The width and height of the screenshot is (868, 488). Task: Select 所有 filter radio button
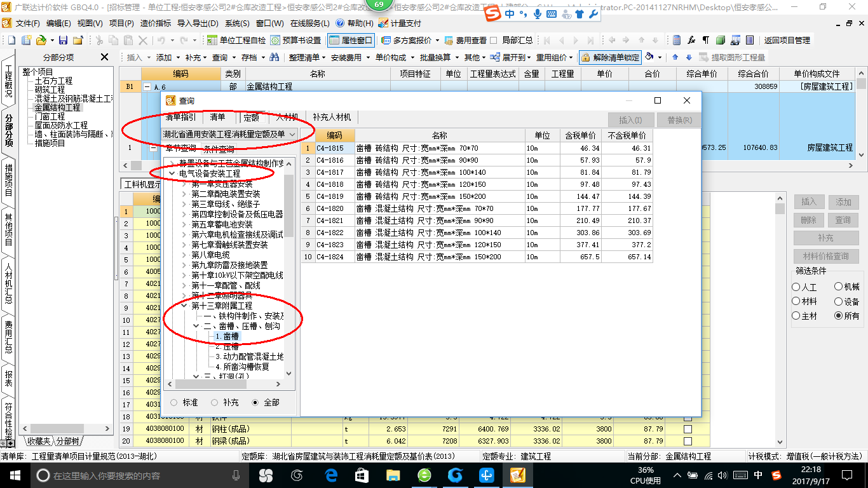(838, 316)
